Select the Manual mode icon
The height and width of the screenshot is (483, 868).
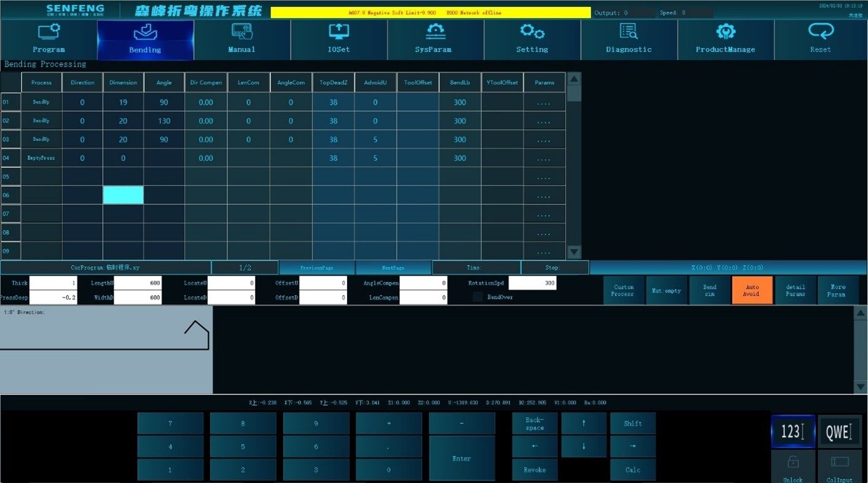pos(242,31)
